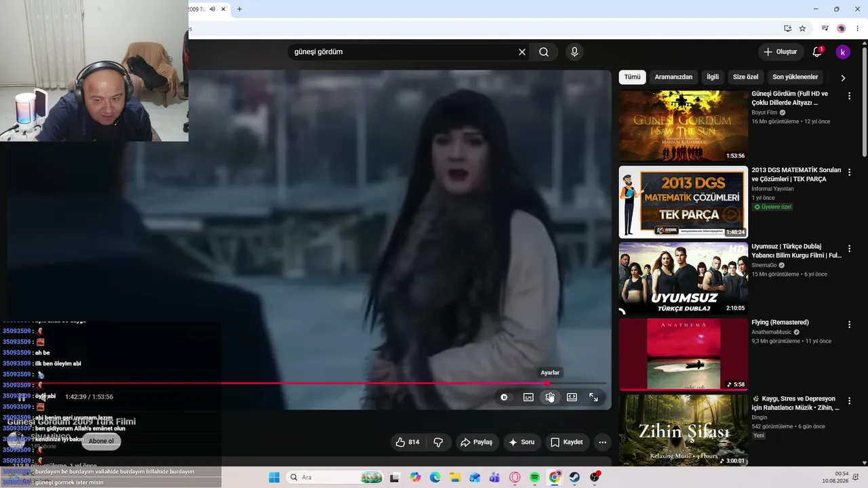Click the red video progress bar
This screenshot has height=488, width=868.
point(305,384)
